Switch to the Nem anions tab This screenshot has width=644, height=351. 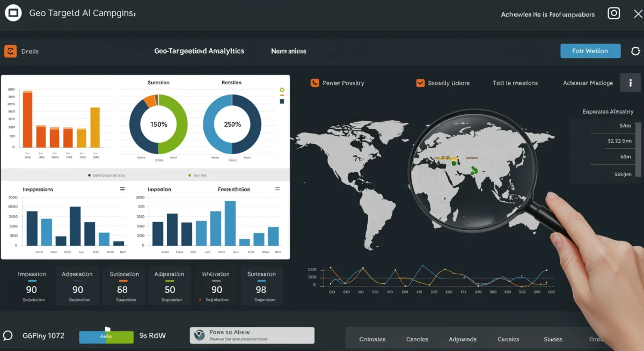288,51
